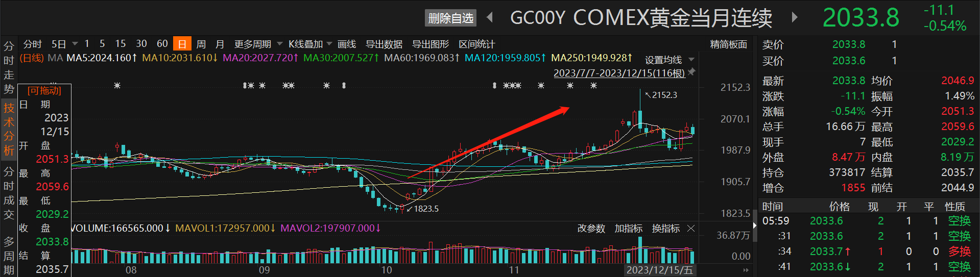The height and width of the screenshot is (277, 980).
Task: Switch to 分时 chart
Action: [x=32, y=44]
